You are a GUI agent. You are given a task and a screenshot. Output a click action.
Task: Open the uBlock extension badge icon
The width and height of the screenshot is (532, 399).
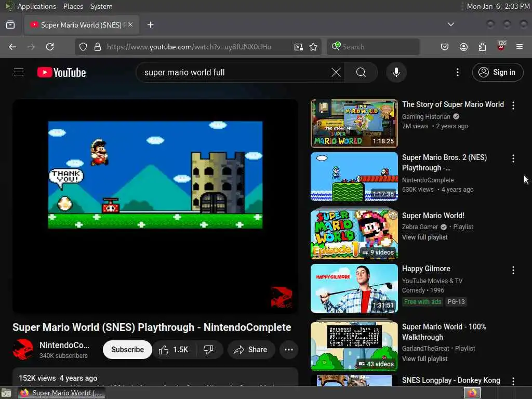501,46
